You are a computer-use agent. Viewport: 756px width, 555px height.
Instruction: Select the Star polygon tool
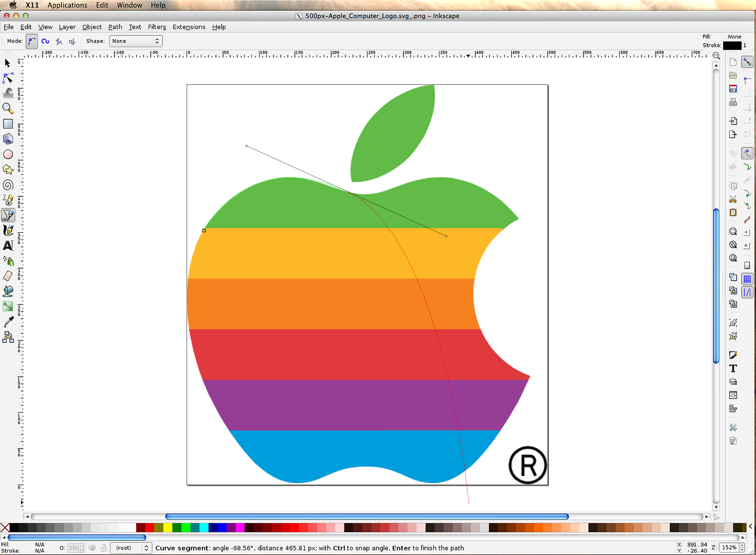[x=8, y=170]
